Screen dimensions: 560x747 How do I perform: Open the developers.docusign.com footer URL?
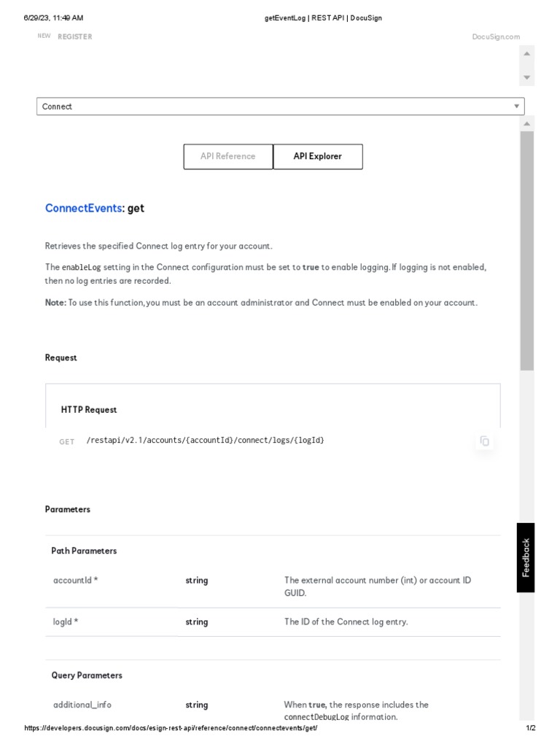click(x=171, y=729)
